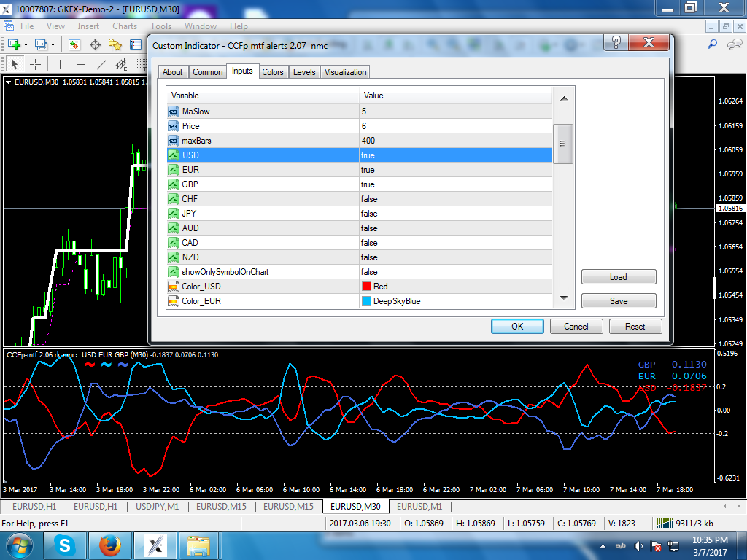Select the Trendline tool
This screenshot has width=747, height=560.
point(101,64)
